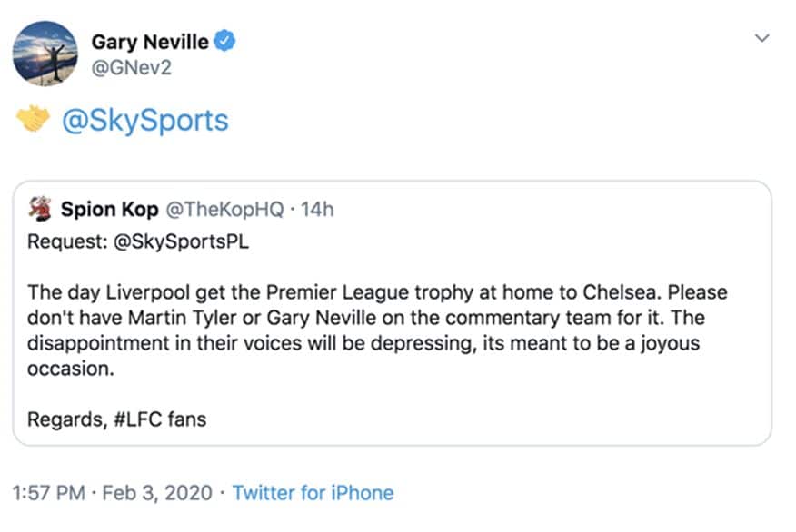Open Gary Neville's profile picture
Screen dimensions: 796x532
(x=45, y=54)
